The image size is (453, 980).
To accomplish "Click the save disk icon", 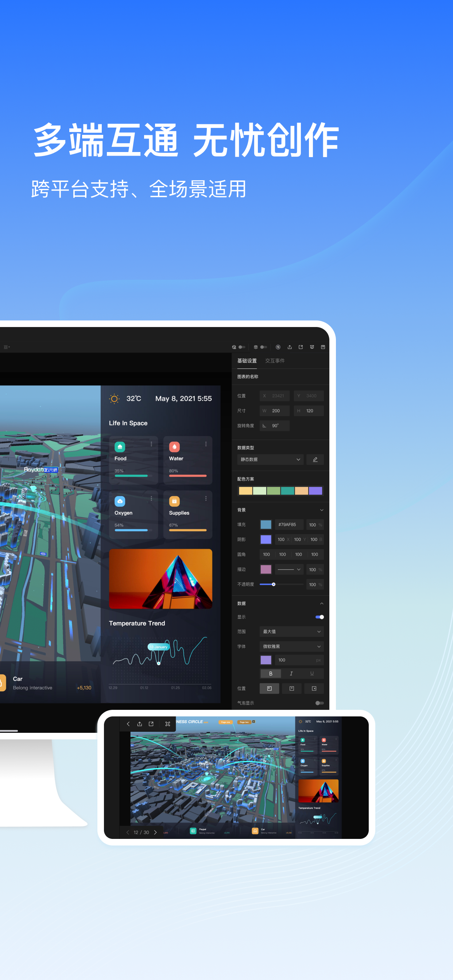I will (323, 347).
